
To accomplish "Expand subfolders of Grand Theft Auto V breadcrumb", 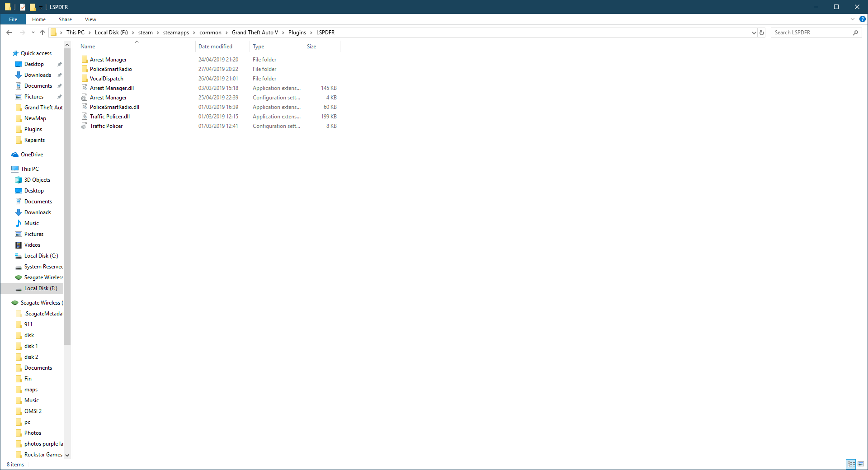I will click(x=283, y=33).
